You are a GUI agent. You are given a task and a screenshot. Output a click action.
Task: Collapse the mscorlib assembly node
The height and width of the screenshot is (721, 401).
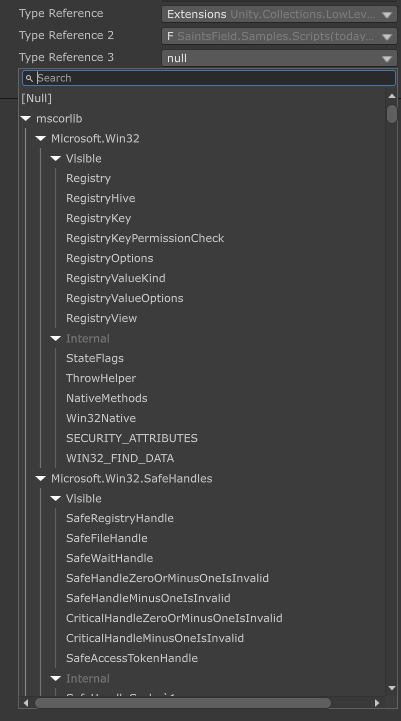[26, 119]
